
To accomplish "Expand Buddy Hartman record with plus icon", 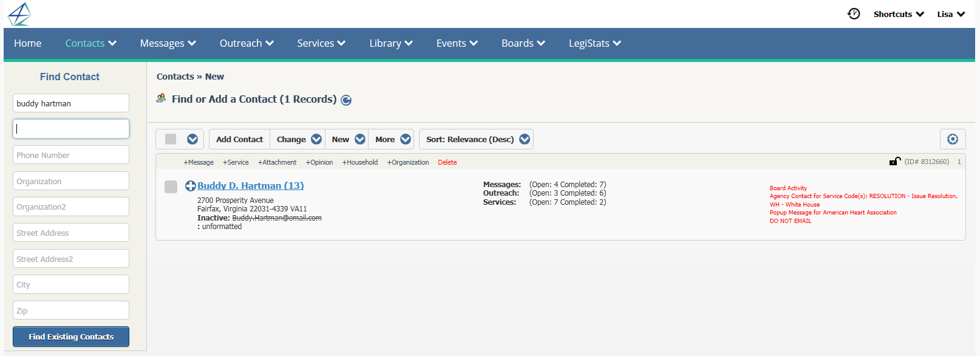I will pyautogui.click(x=191, y=186).
